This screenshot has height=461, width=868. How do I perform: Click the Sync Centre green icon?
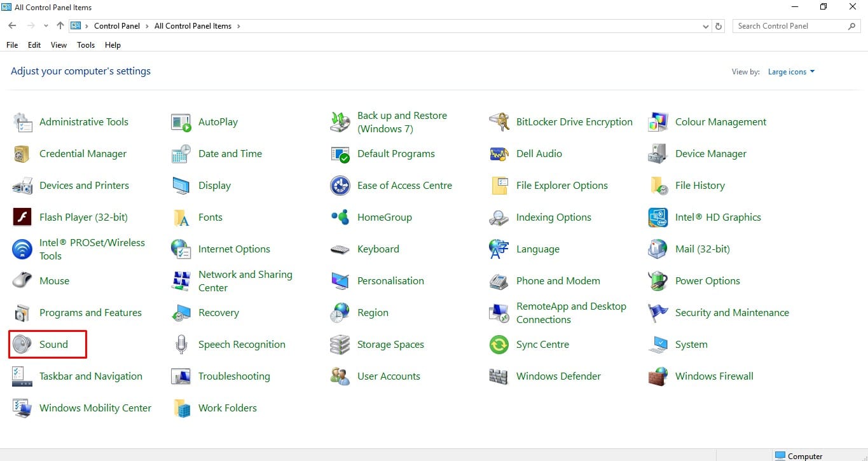[499, 345]
